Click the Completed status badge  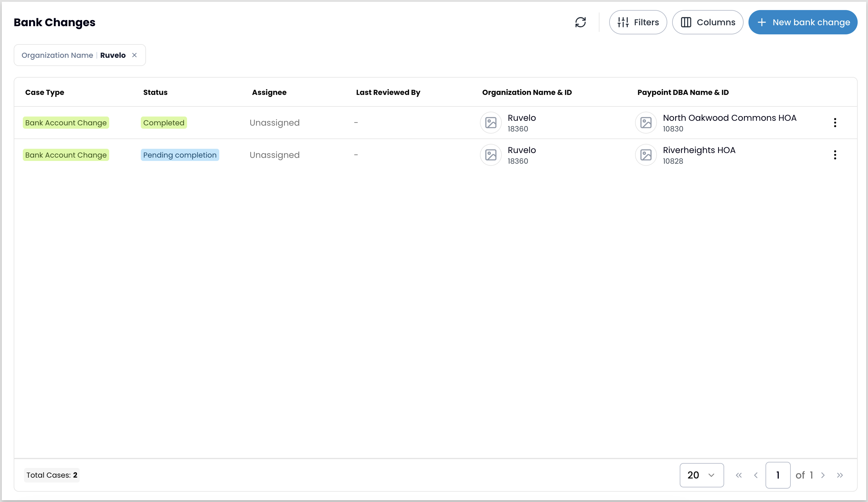coord(164,123)
